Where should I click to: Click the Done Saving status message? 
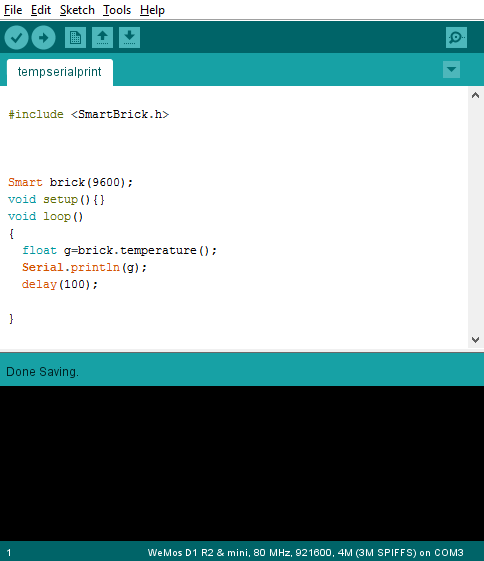click(42, 372)
